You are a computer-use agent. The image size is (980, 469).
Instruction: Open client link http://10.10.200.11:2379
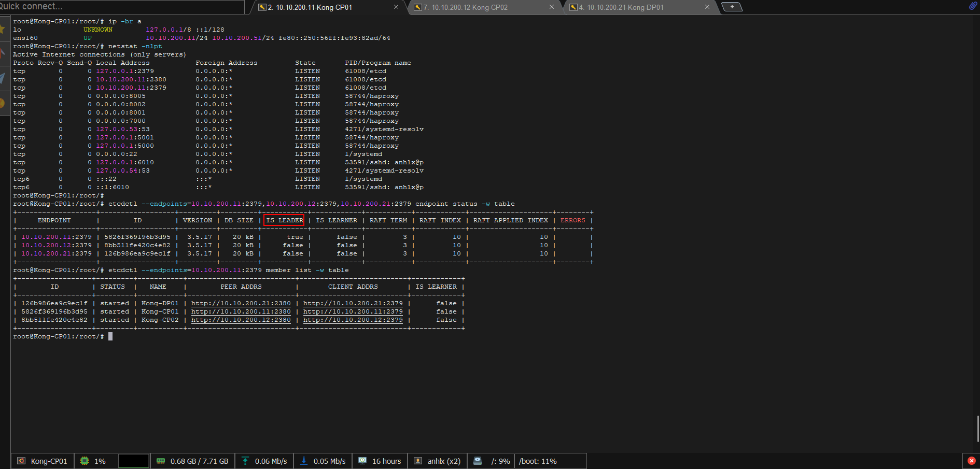click(x=353, y=311)
